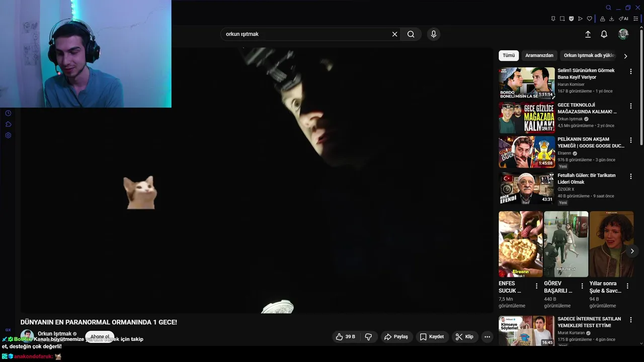Viewport: 644px width, 362px height.
Task: Open the Easy Setup sliders icon
Action: pyautogui.click(x=636, y=19)
